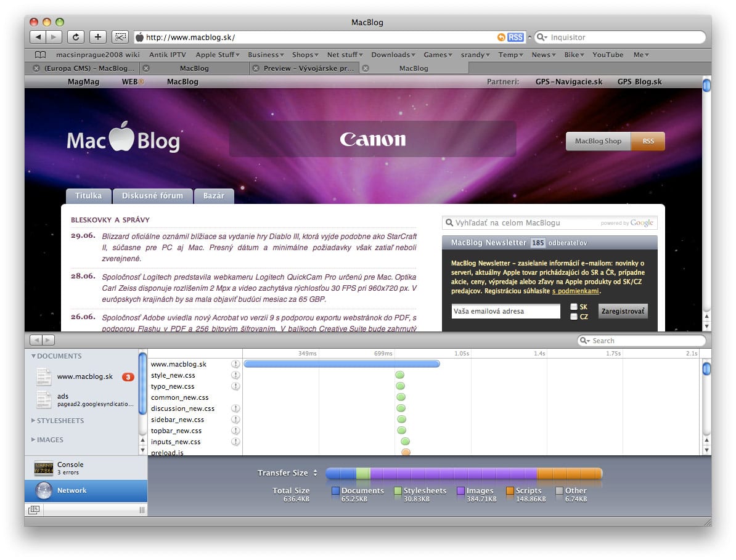Open the YouTube bookmark
The image size is (736, 560).
coord(608,54)
